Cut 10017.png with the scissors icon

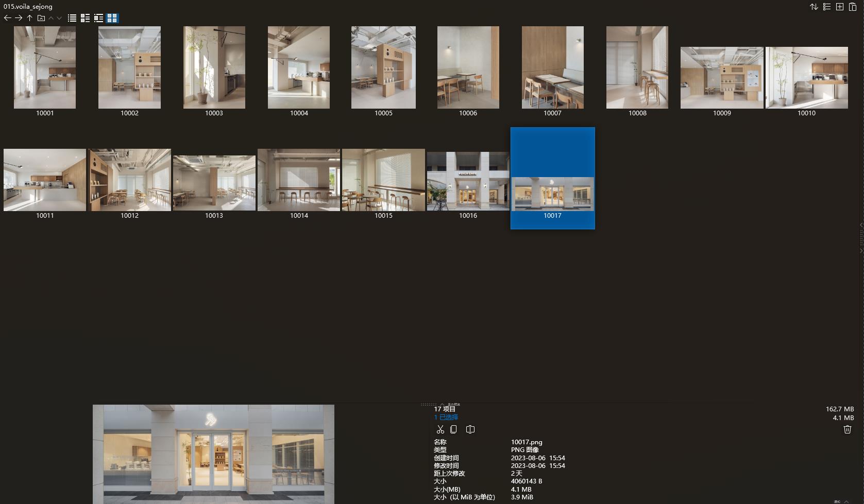point(441,429)
